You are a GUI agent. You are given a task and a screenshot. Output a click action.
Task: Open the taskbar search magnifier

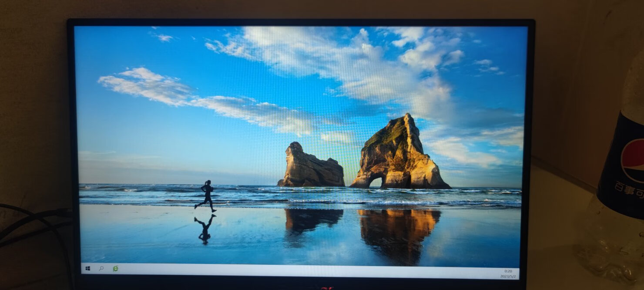[x=101, y=269]
